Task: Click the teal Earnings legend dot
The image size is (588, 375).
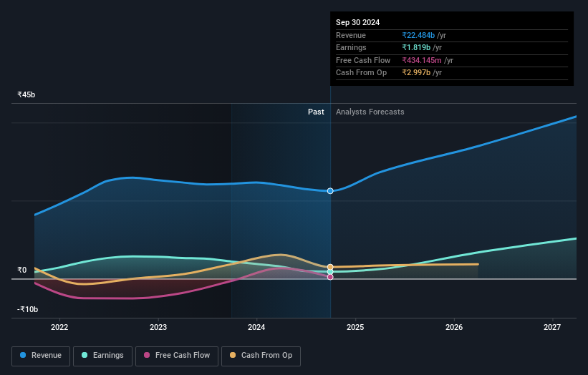Action: 85,355
